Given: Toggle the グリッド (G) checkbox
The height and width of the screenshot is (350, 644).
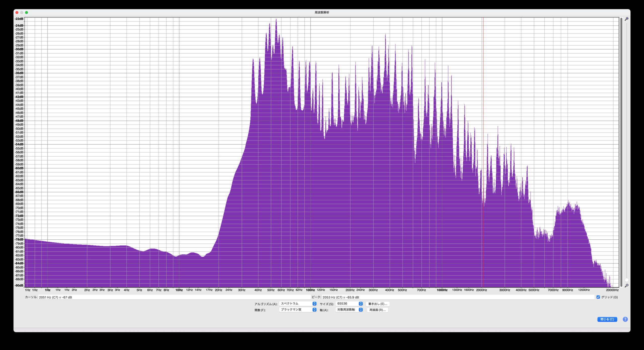Looking at the screenshot, I should (598, 297).
